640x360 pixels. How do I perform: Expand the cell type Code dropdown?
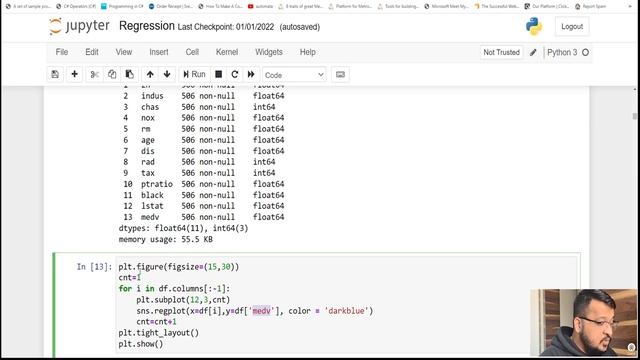pos(294,75)
